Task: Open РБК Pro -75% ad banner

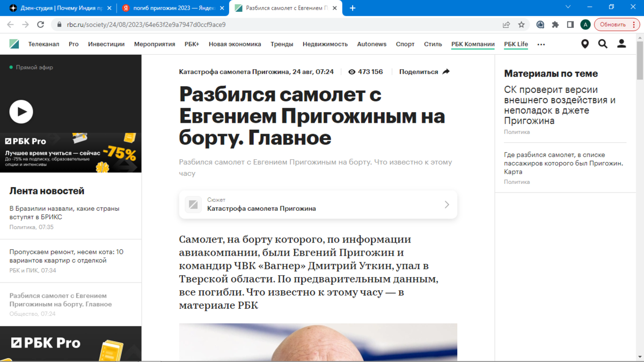Action: (x=71, y=153)
